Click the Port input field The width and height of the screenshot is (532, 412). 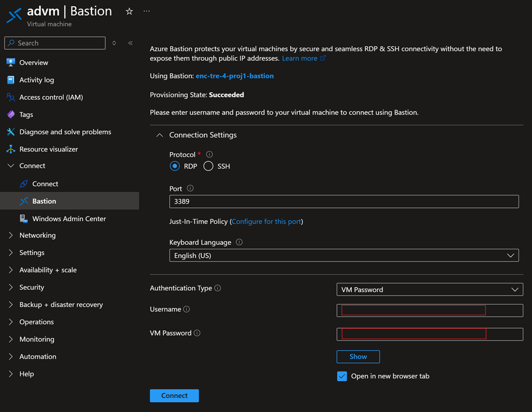pos(344,201)
